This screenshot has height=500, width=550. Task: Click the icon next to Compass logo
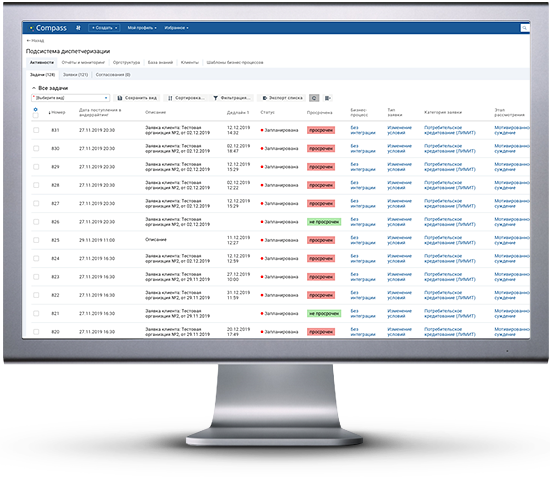tap(78, 28)
